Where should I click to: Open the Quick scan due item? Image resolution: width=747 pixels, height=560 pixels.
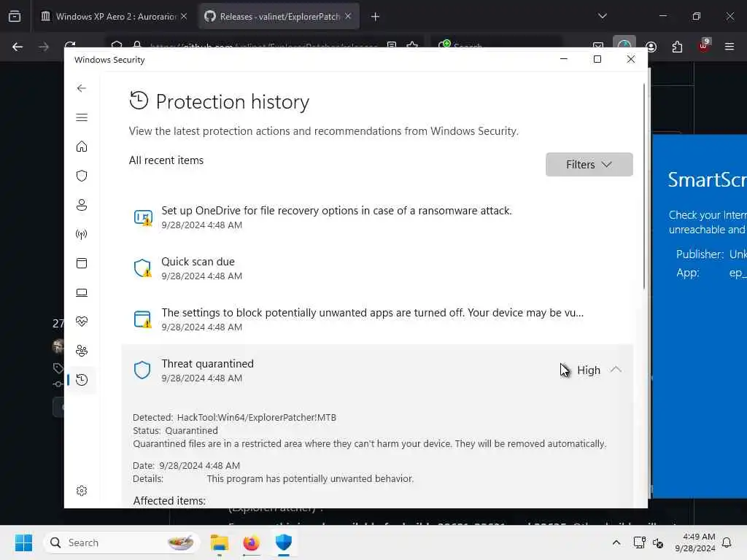tap(377, 268)
